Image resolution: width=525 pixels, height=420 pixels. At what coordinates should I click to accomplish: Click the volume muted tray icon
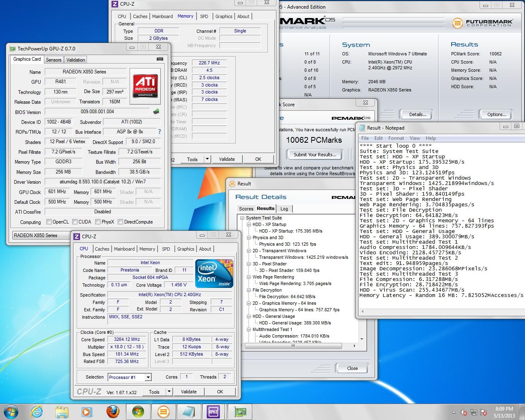[x=464, y=412]
